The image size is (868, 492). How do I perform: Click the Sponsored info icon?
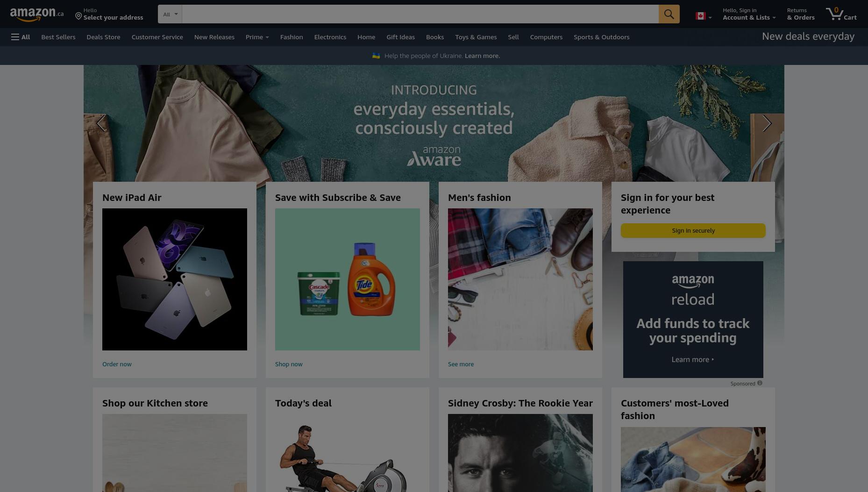point(760,383)
